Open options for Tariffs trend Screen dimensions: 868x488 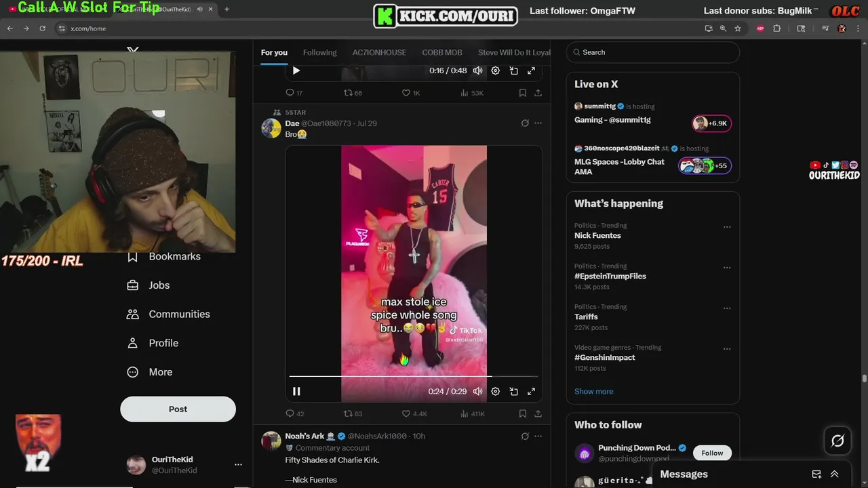click(727, 308)
